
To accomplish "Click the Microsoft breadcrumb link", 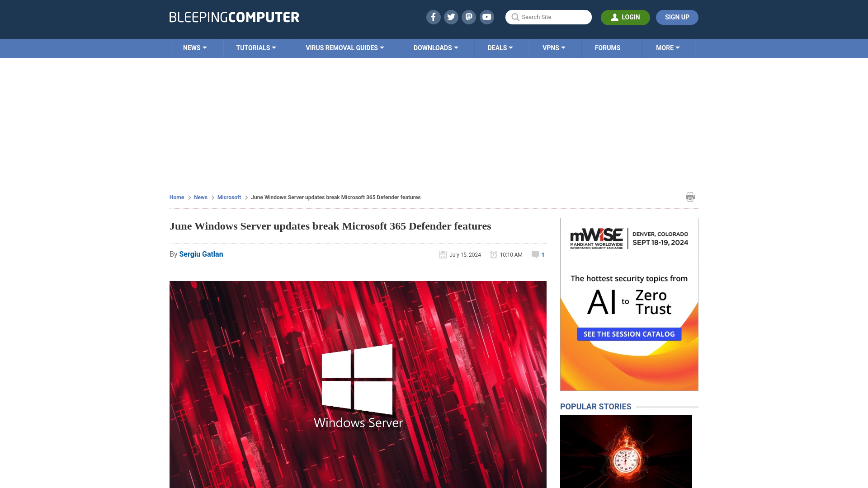I will [x=229, y=197].
